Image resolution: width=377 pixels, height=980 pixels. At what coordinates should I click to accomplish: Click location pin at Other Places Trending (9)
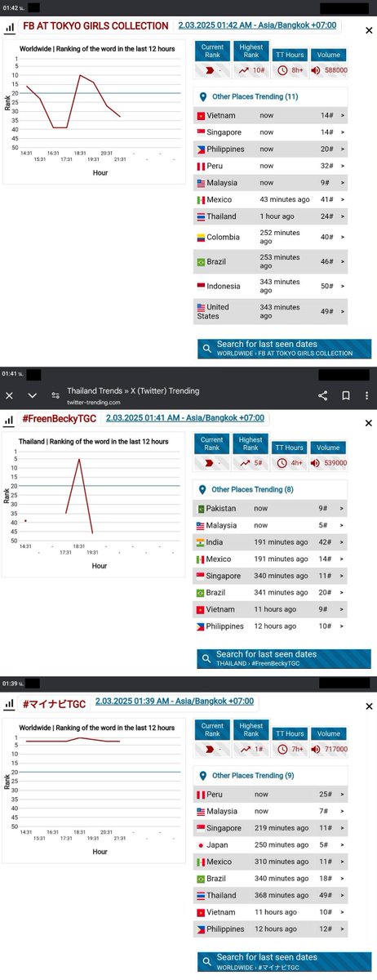coord(202,776)
